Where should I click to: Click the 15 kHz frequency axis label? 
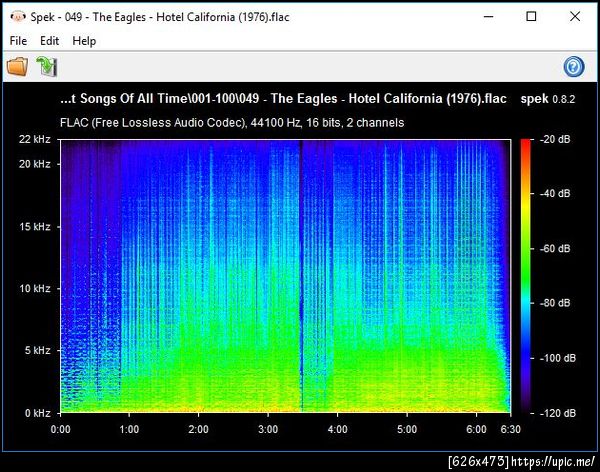[35, 227]
